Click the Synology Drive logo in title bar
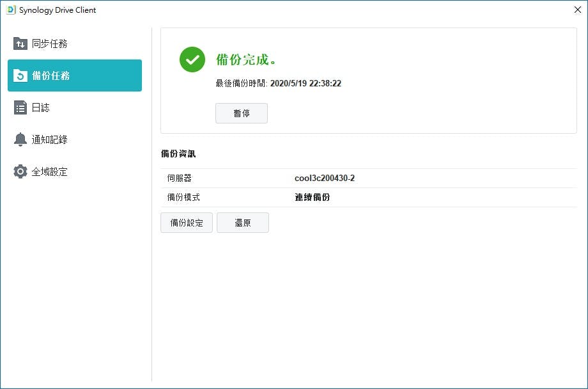The width and height of the screenshot is (588, 389). [x=10, y=10]
